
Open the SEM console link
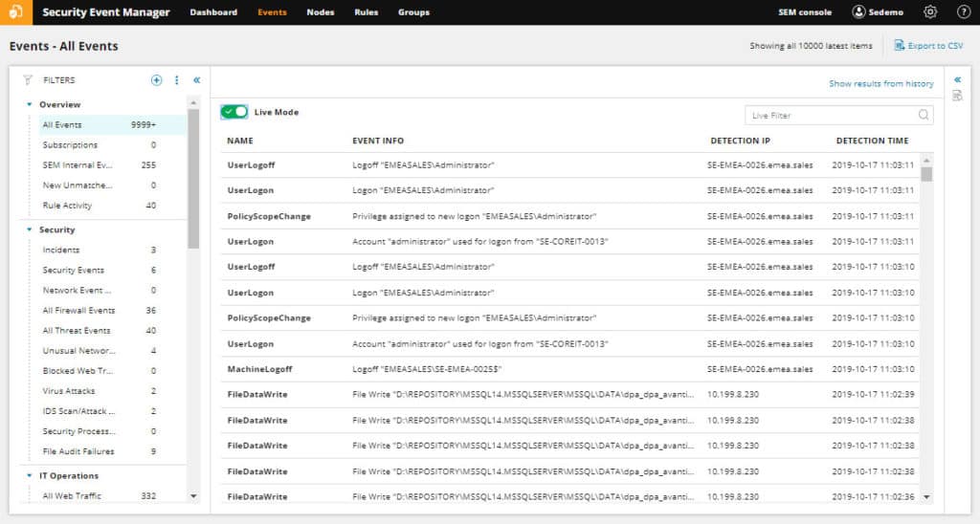click(x=805, y=11)
